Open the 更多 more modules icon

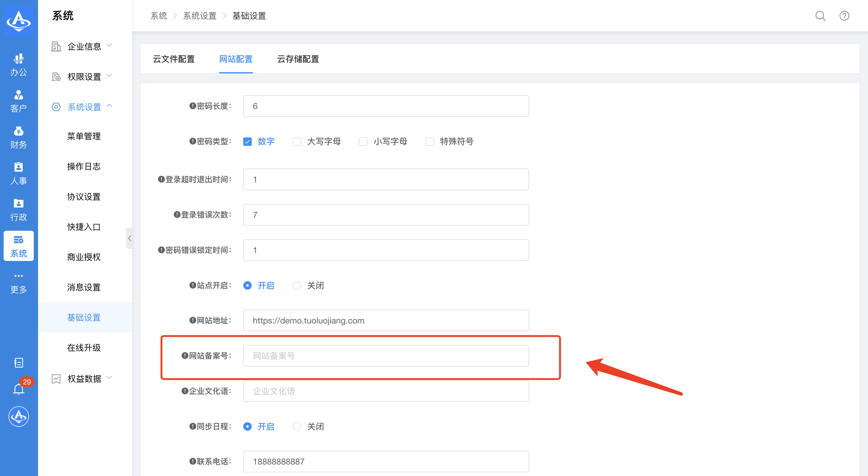pyautogui.click(x=18, y=282)
